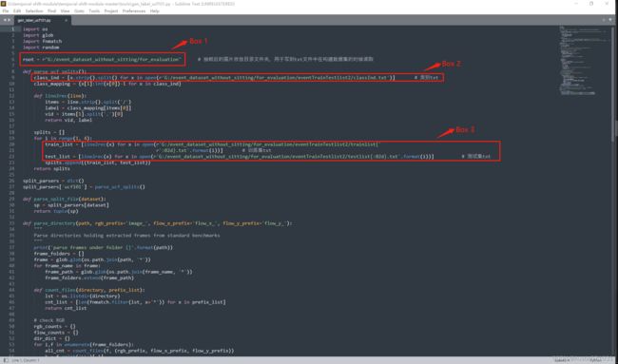618x364 pixels.
Task: Open the View menu
Action: tap(66, 11)
